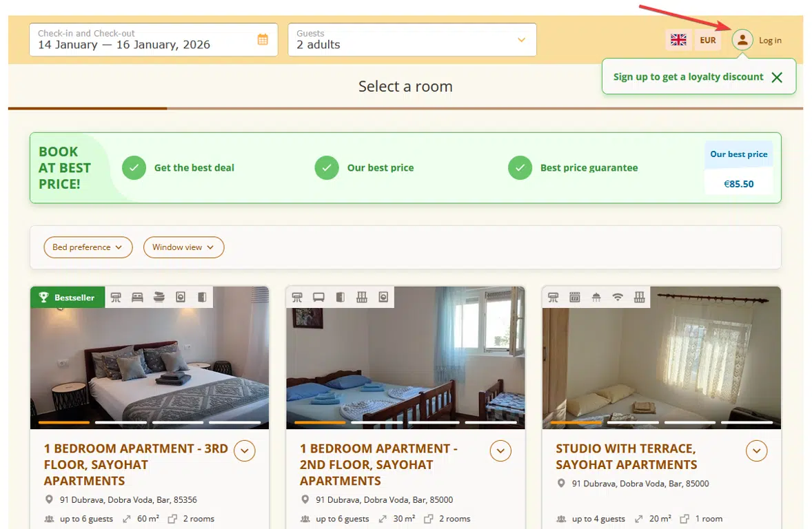Click the bed icon on 3rd floor apartment

(x=137, y=298)
